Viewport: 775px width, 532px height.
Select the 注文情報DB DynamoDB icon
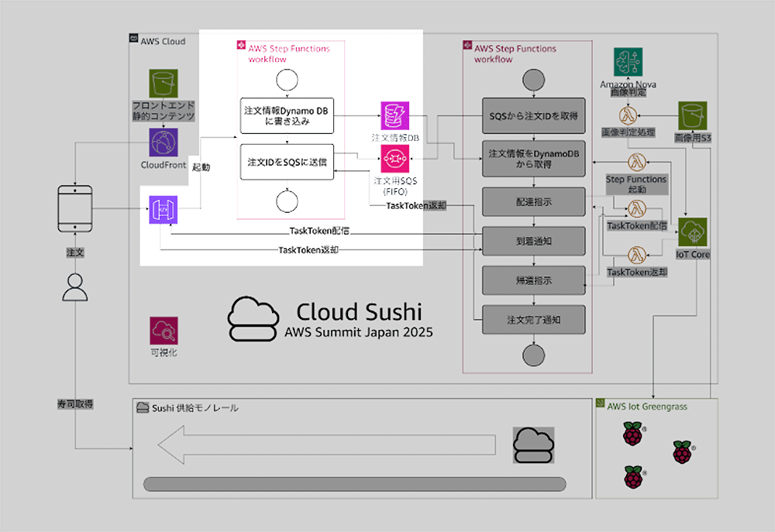(394, 115)
